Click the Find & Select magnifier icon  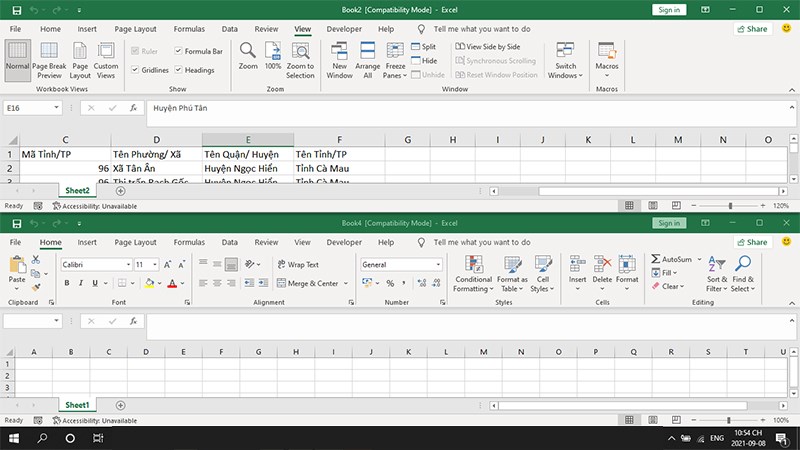742,264
